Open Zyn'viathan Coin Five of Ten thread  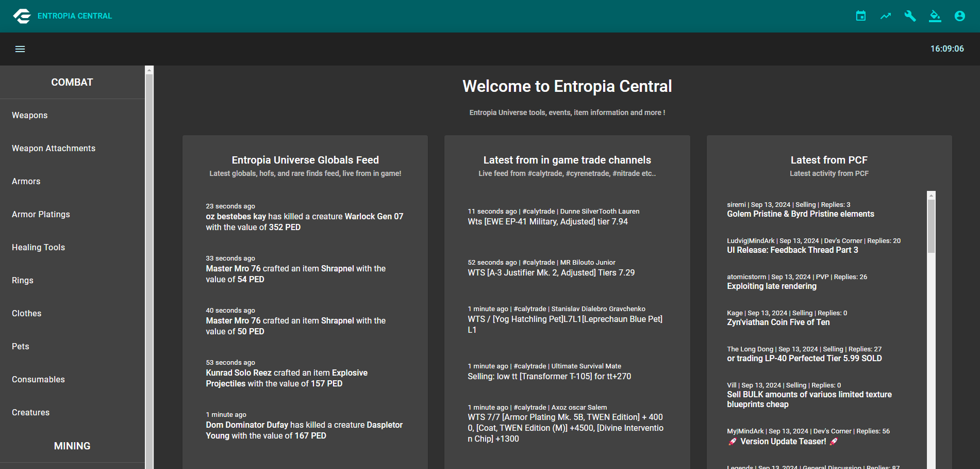tap(778, 322)
